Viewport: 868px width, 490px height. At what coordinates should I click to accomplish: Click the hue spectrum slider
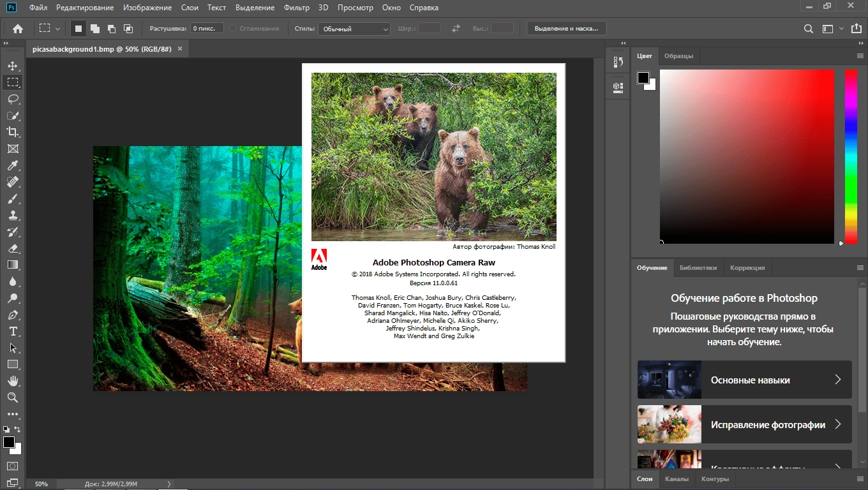tap(851, 156)
